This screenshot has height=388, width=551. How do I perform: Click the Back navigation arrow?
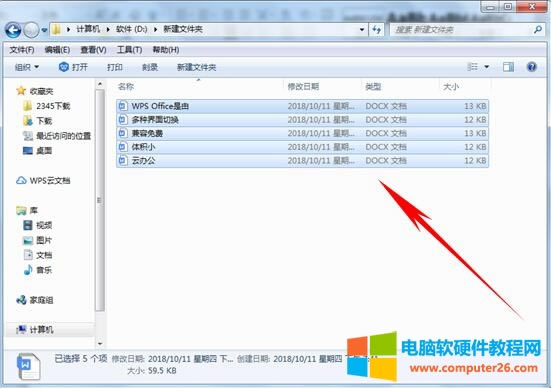click(x=13, y=30)
